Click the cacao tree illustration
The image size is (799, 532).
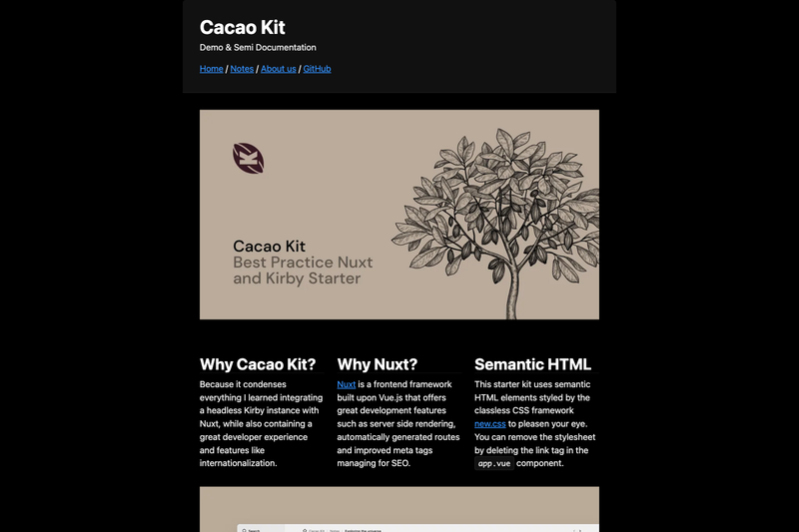495,223
